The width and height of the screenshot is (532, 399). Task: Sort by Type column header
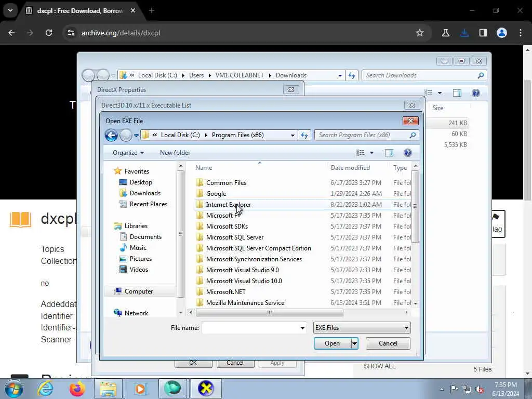coord(400,168)
